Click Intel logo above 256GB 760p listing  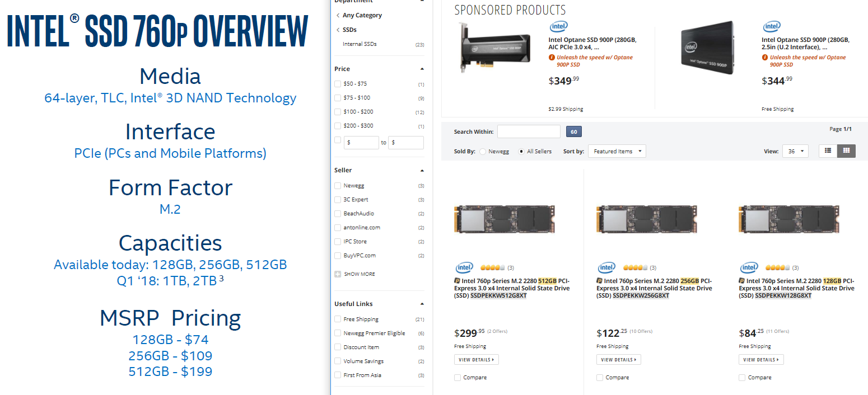[x=606, y=268]
